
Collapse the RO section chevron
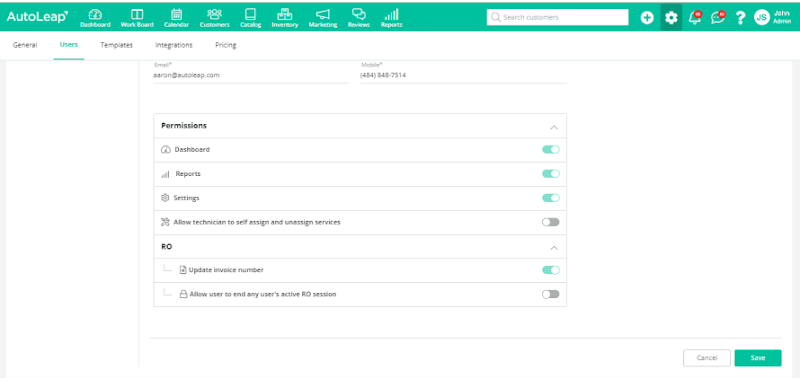click(x=554, y=247)
